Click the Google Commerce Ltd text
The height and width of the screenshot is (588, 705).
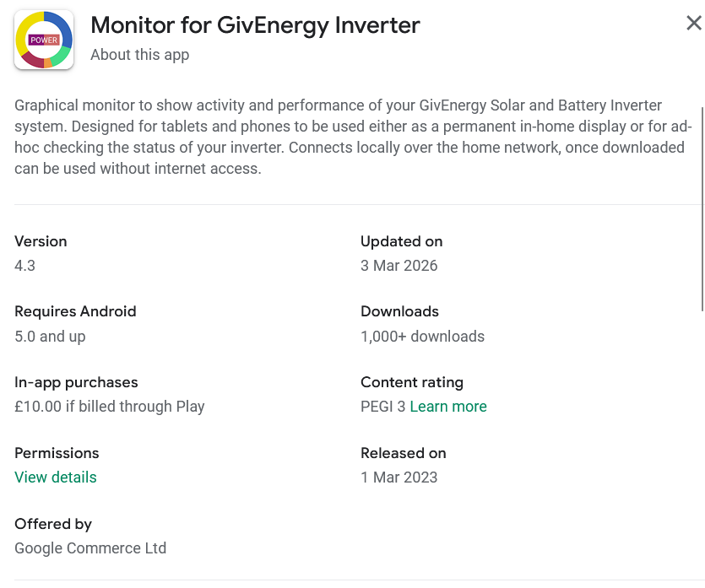[90, 548]
